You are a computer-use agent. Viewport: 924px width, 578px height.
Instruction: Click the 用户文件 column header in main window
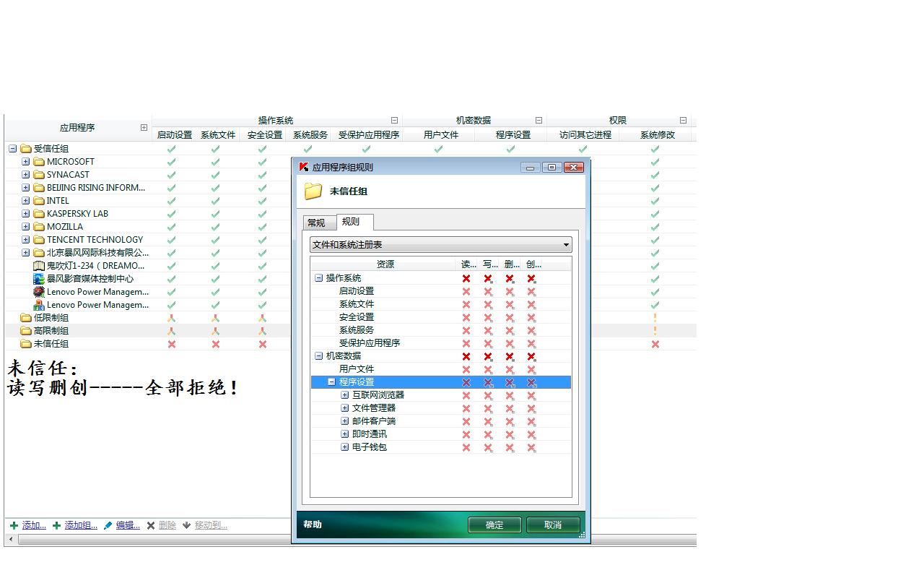coord(439,135)
